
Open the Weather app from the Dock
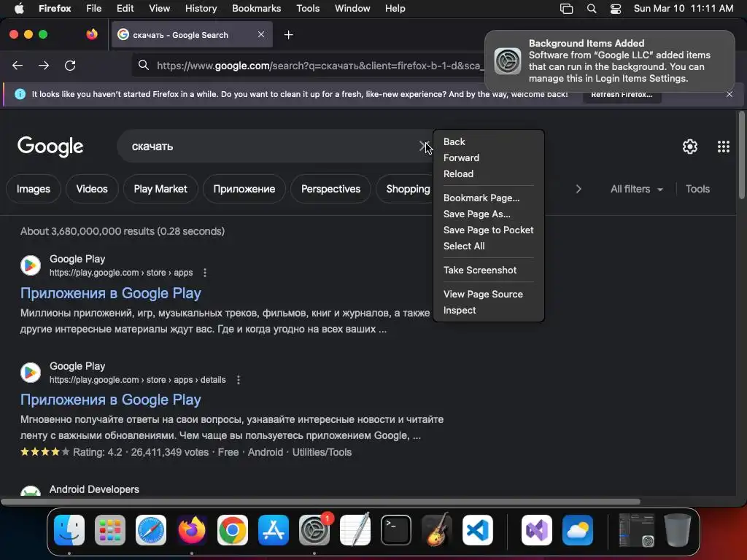click(x=578, y=530)
